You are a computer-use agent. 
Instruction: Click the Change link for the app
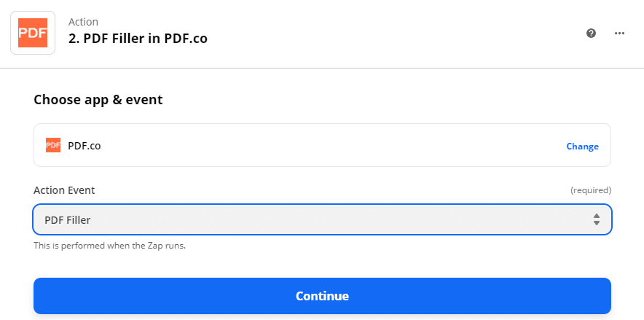pos(582,146)
